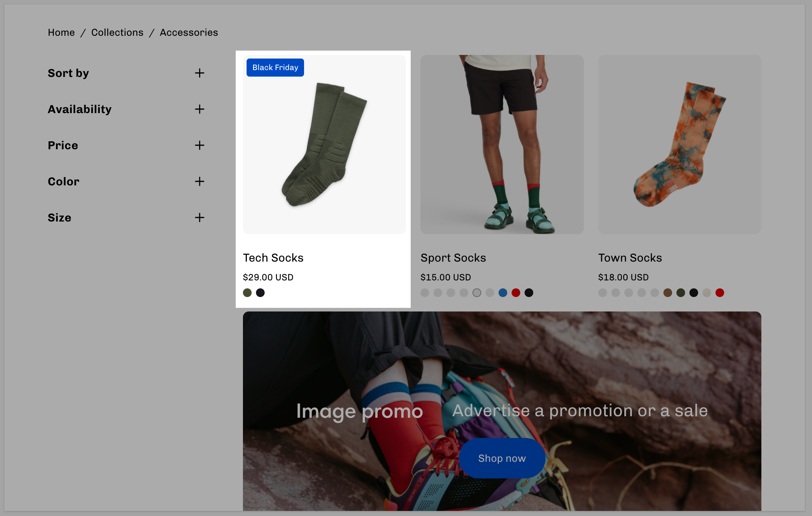Expand the Price filter plus icon

pyautogui.click(x=200, y=145)
